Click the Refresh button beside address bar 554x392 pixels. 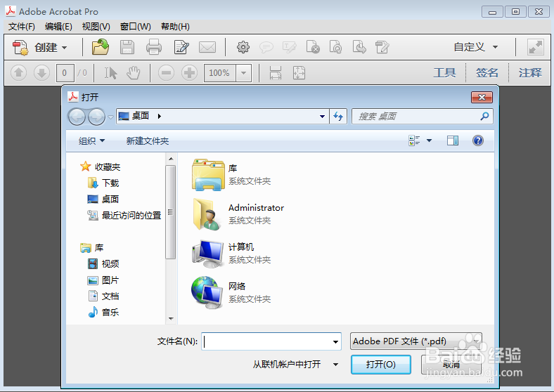[x=338, y=116]
